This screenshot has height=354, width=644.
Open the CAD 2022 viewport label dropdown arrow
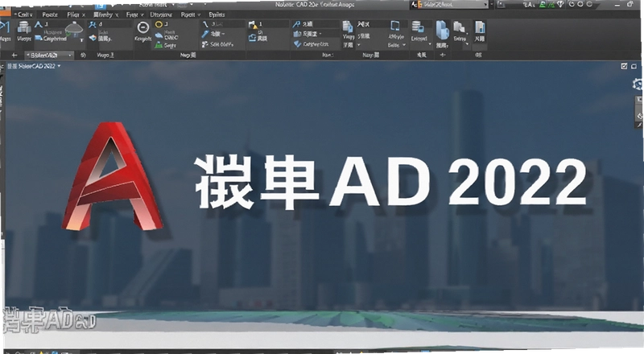(x=59, y=66)
